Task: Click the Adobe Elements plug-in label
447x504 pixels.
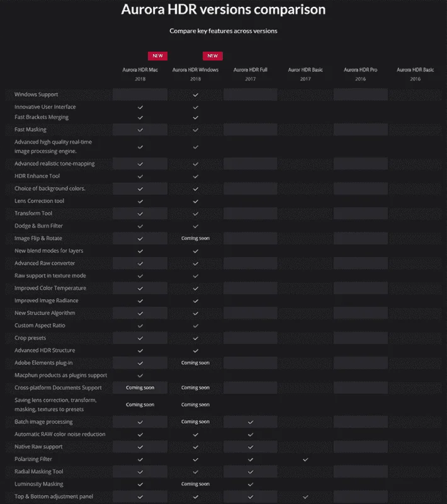Action: [x=43, y=363]
